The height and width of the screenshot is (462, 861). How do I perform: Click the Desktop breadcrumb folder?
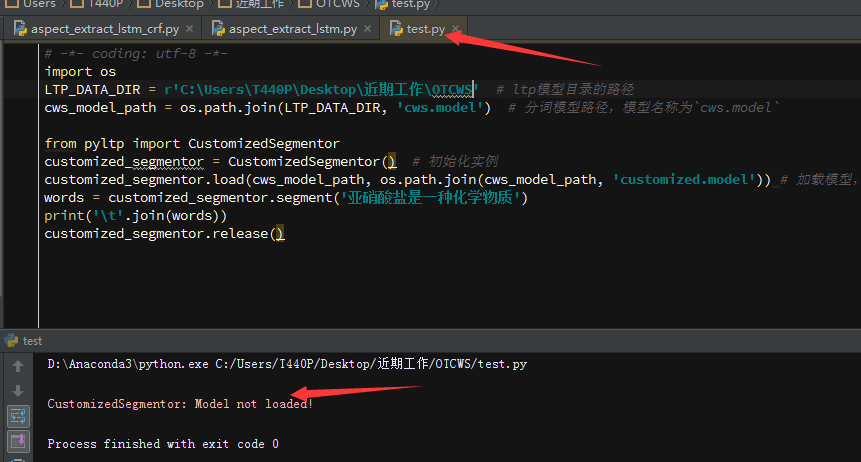(171, 4)
